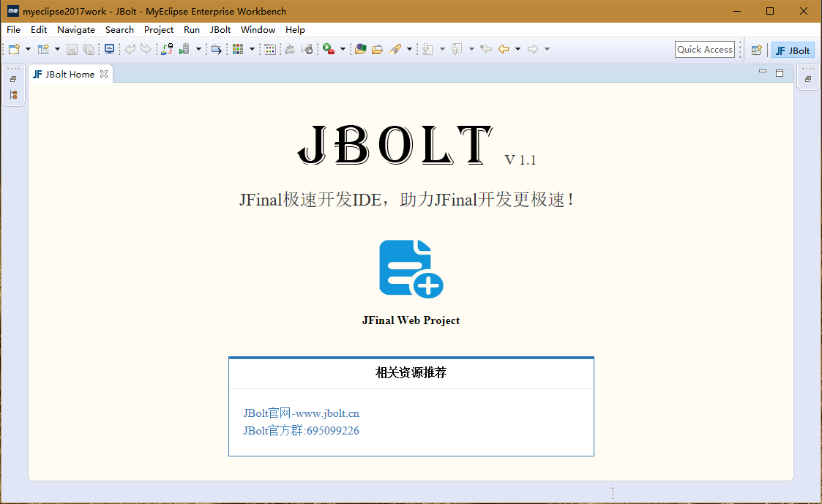
Task: Open the dropdown beside Run toolbox icon
Action: click(x=343, y=49)
